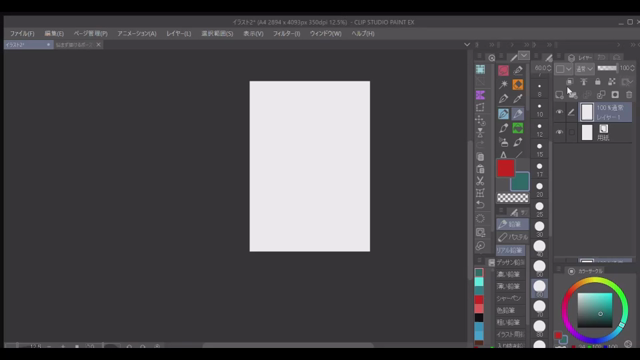Pick the black swatch in color history

pos(479,318)
